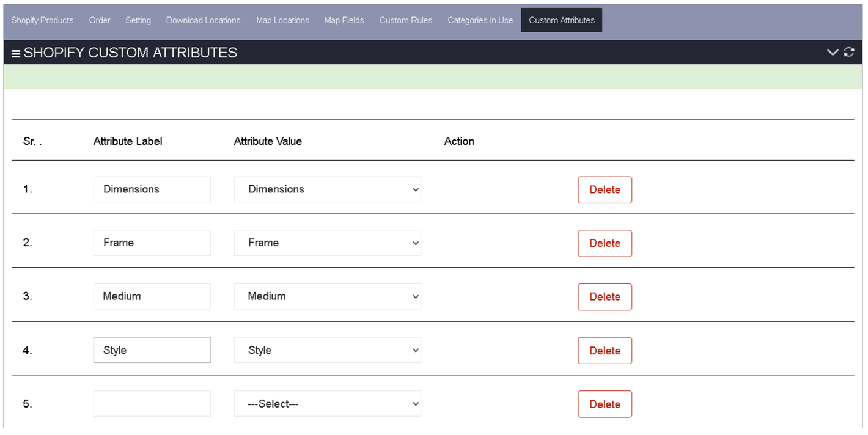Viewport: 868px width, 435px height.
Task: Switch to the Map Locations tab
Action: pyautogui.click(x=282, y=20)
